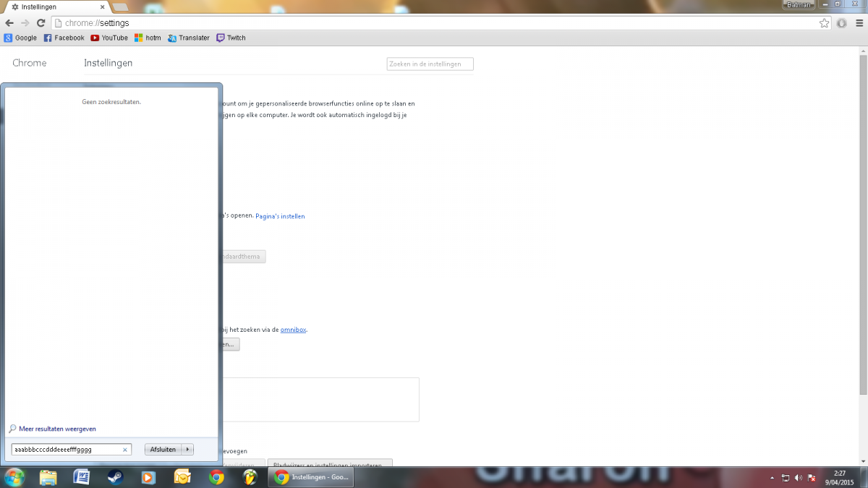Click the Show desktop strip at taskbar end
Image resolution: width=868 pixels, height=488 pixels.
(864, 477)
